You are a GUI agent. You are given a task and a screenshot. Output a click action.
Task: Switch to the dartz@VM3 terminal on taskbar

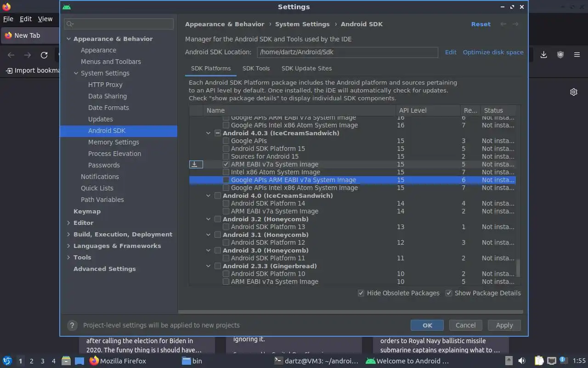316,361
